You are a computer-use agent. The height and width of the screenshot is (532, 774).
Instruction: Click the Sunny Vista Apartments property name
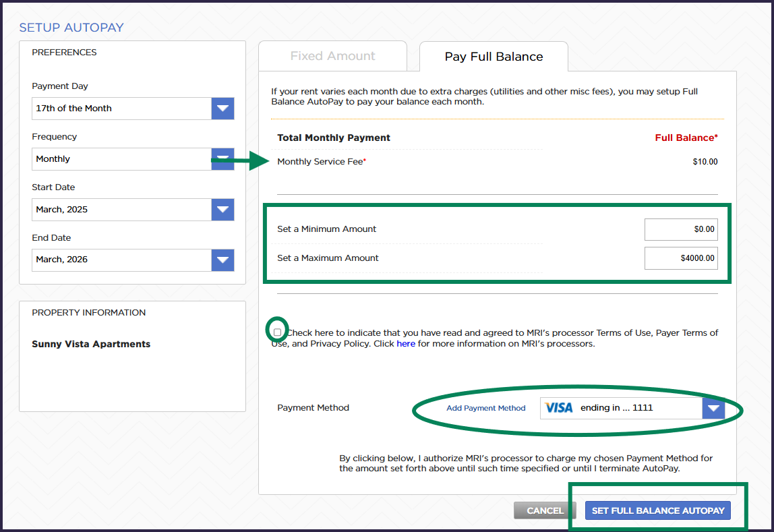coord(91,344)
